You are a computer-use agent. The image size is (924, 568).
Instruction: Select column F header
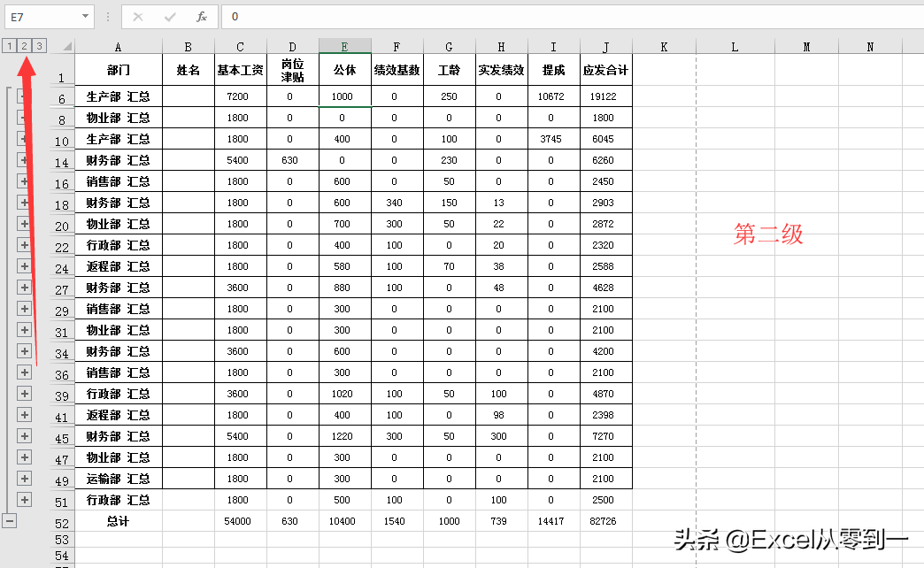click(397, 47)
